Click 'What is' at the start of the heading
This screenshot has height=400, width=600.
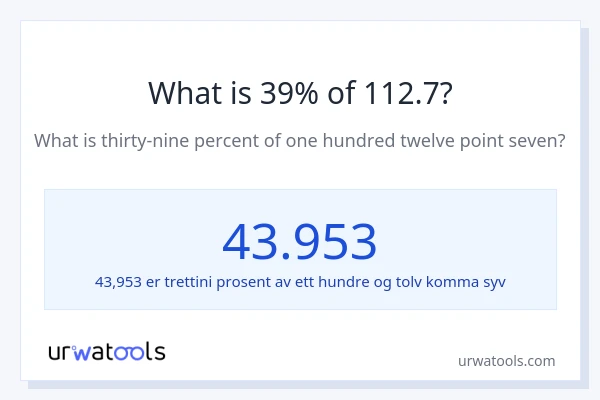click(x=181, y=92)
